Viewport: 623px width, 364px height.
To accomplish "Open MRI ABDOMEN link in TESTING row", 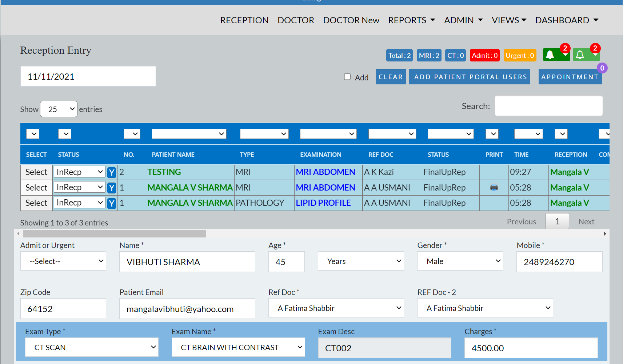I will coord(326,172).
